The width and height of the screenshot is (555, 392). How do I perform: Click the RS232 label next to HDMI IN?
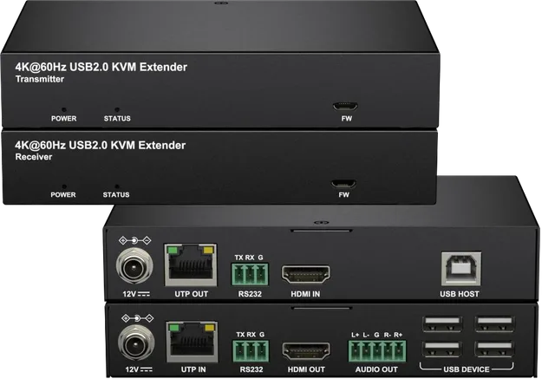click(250, 294)
